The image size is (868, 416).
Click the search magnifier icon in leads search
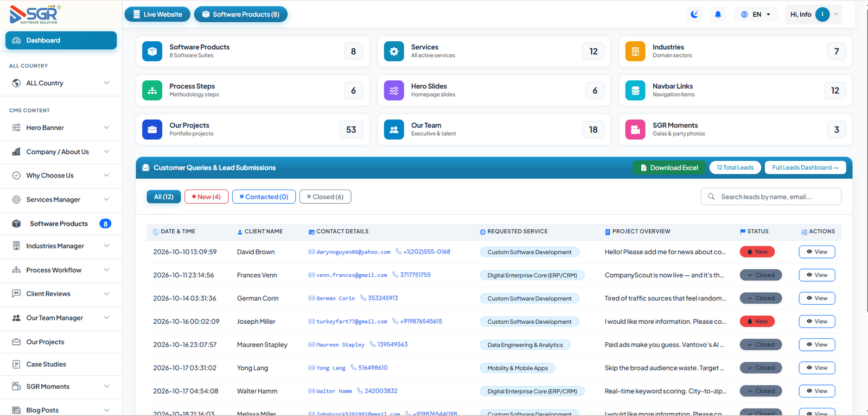[x=711, y=197]
